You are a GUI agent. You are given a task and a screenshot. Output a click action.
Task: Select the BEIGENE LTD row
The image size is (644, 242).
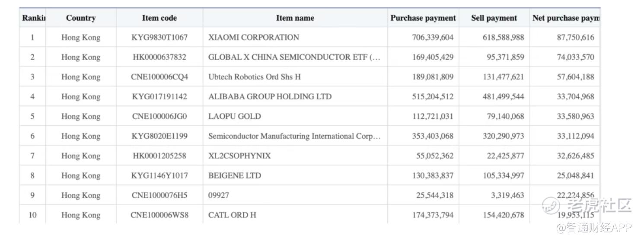[235, 176]
